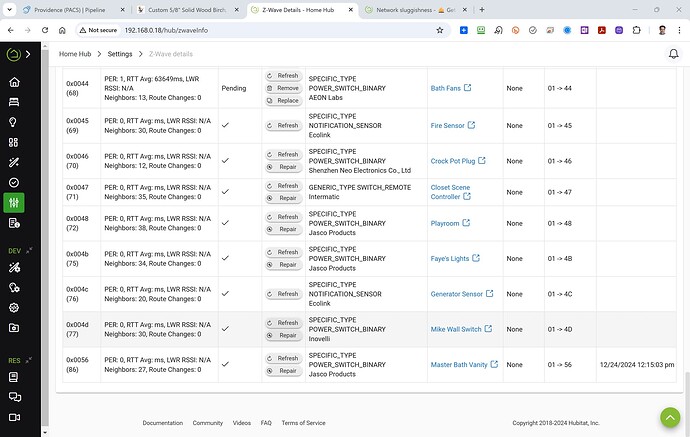Viewport: 690px width, 437px height.
Task: Go to Settings breadcrumb
Action: pyautogui.click(x=120, y=54)
